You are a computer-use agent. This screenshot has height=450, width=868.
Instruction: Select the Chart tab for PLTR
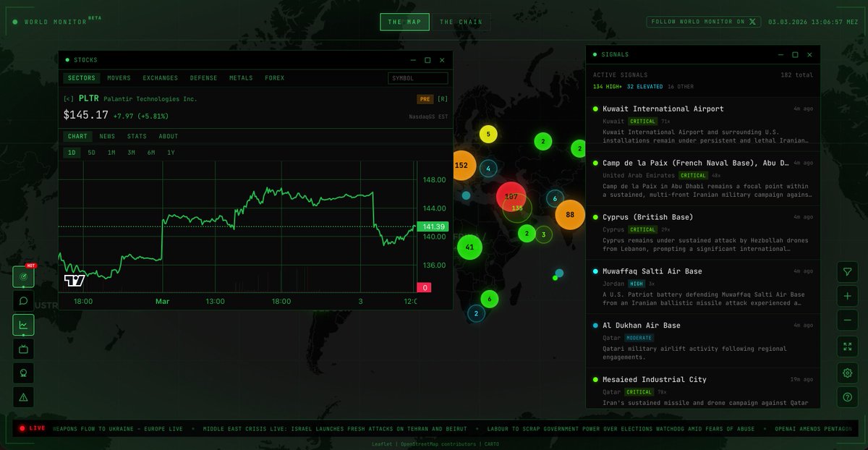coord(77,136)
